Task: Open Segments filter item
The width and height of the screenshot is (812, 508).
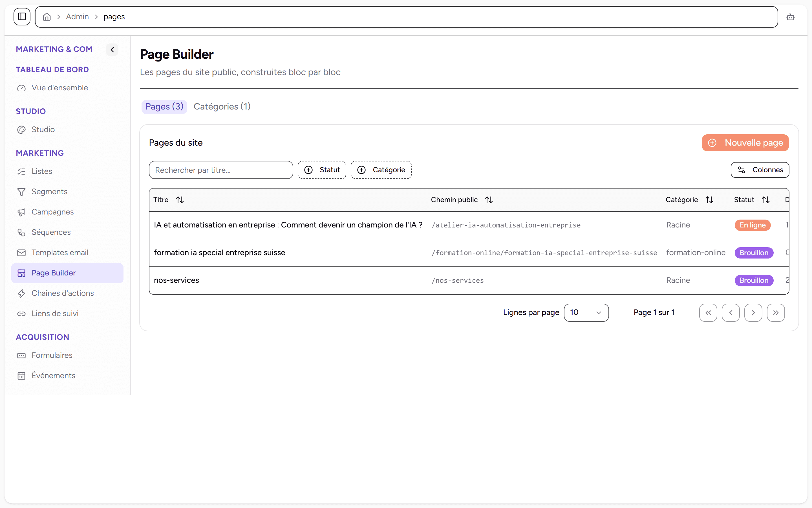Action: [x=67, y=192]
